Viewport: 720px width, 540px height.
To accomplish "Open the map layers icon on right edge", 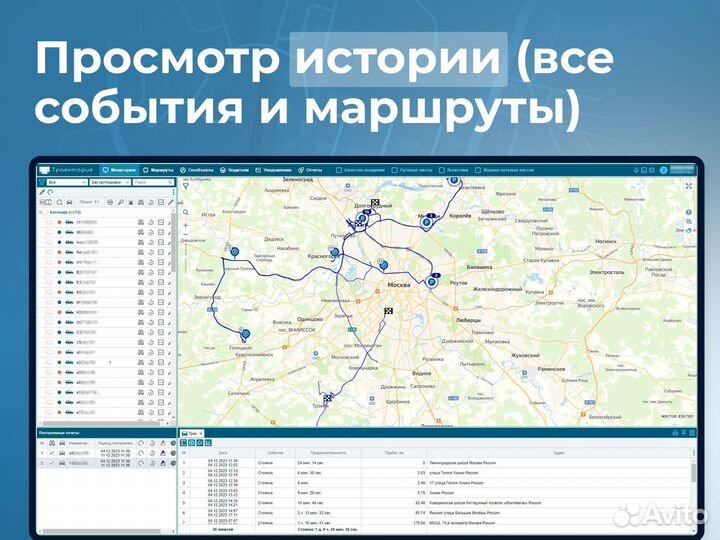I will coord(688,212).
